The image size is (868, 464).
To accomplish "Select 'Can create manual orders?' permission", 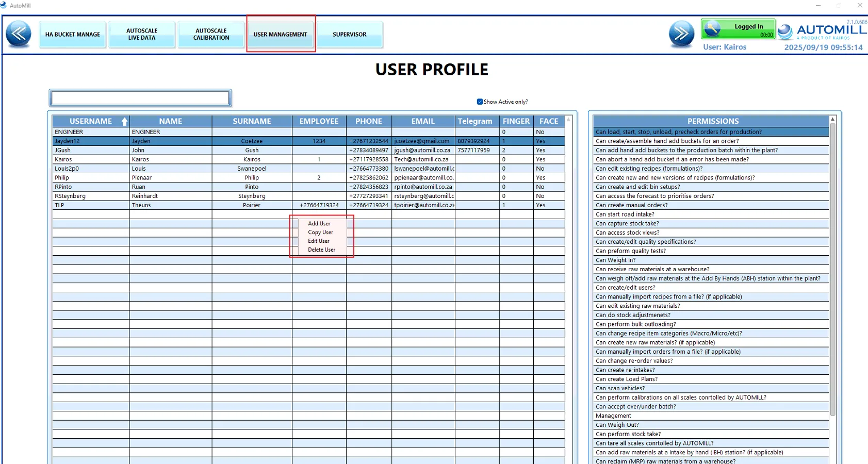I will click(x=711, y=205).
